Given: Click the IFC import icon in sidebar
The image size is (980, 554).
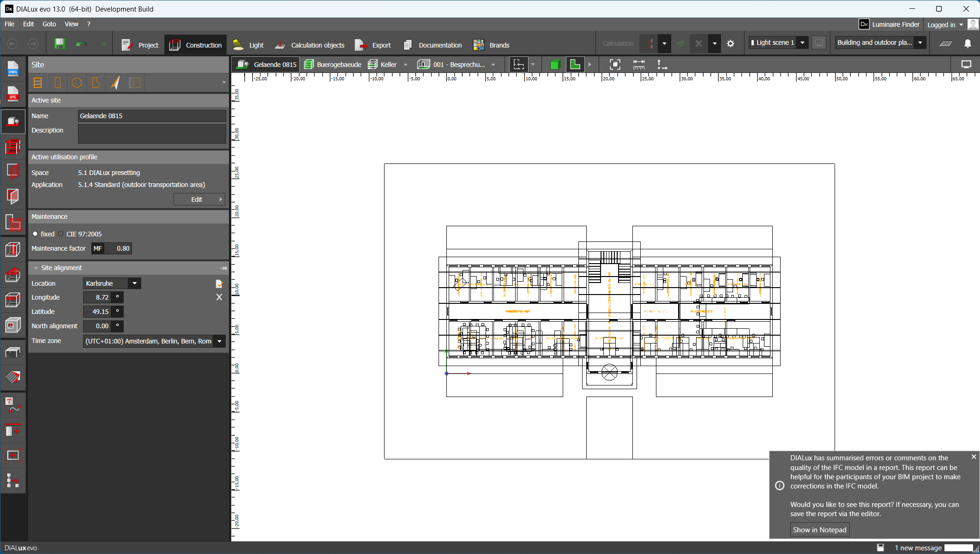Looking at the screenshot, I should (x=12, y=94).
